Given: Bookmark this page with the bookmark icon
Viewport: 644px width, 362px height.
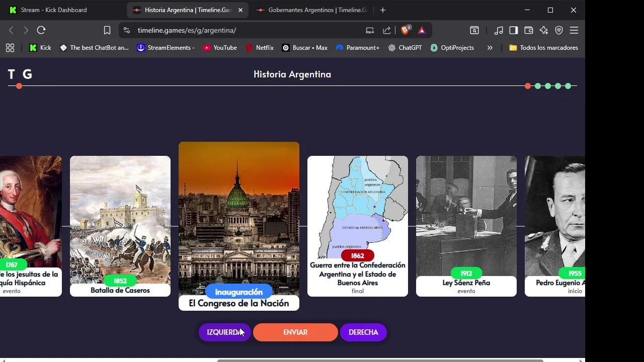Looking at the screenshot, I should 107,30.
